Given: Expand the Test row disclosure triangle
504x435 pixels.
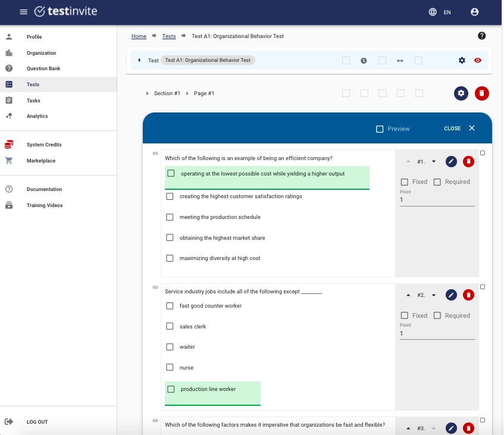Looking at the screenshot, I should (140, 60).
